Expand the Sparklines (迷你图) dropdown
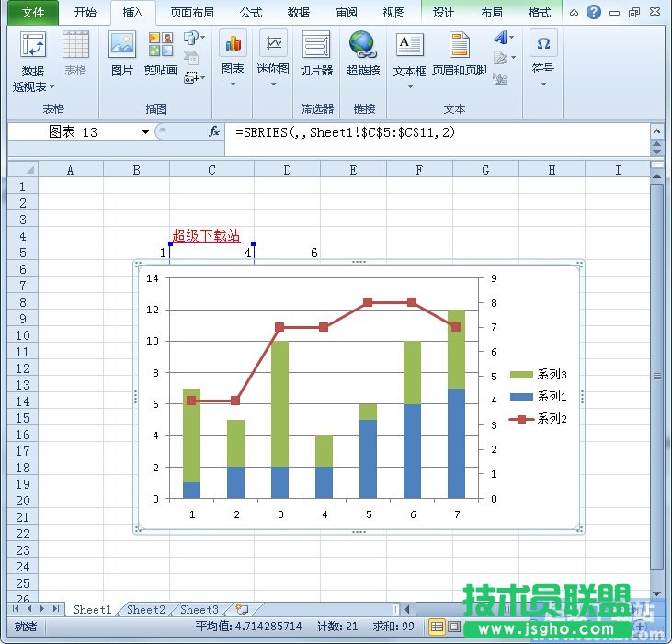Image resolution: width=672 pixels, height=644 pixels. point(272,84)
